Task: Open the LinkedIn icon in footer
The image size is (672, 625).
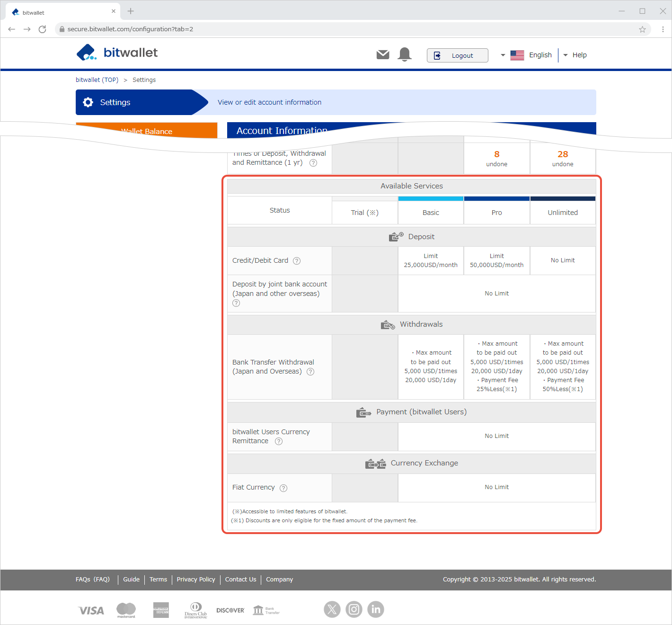Action: pyautogui.click(x=376, y=609)
